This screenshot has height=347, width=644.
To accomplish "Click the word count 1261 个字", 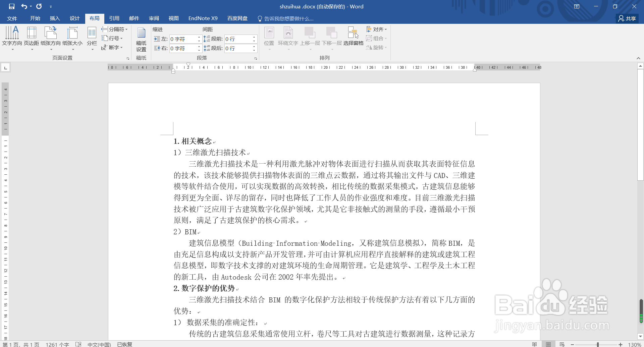I will click(x=57, y=344).
